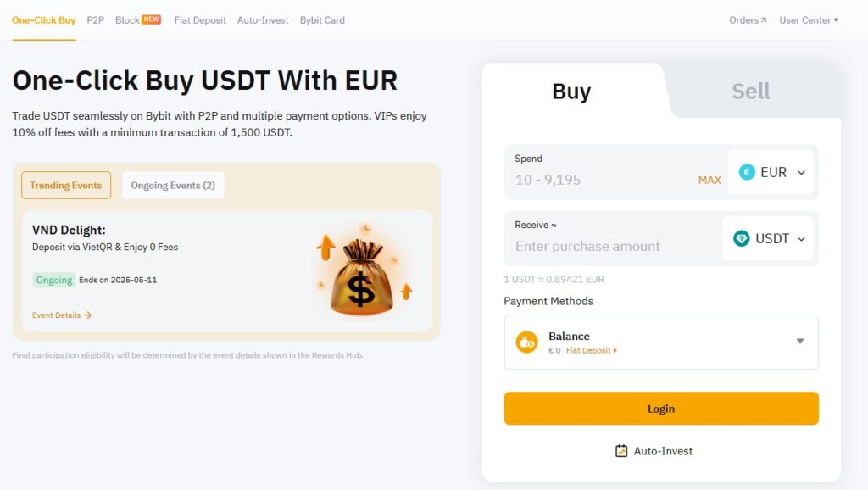Click the Auto-Invest calendar icon below Login
868x490 pixels.
623,451
